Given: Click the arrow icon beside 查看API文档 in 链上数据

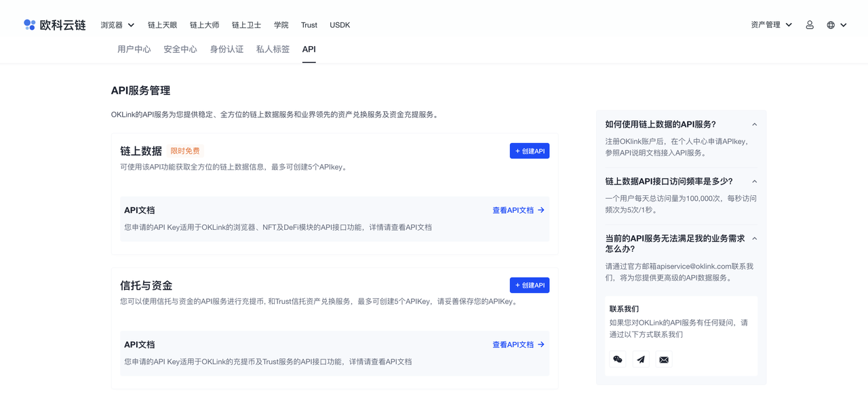Looking at the screenshot, I should tap(539, 210).
